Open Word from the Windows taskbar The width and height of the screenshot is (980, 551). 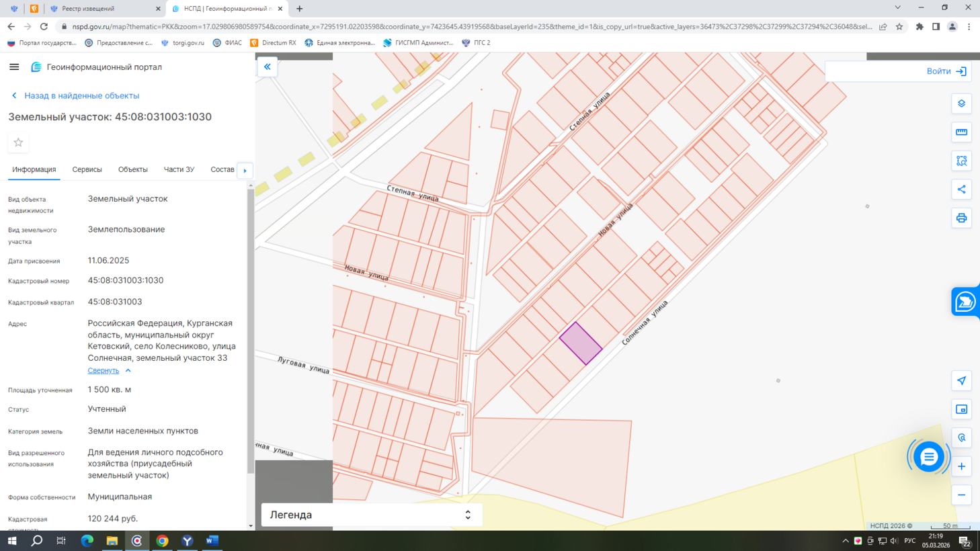click(212, 541)
